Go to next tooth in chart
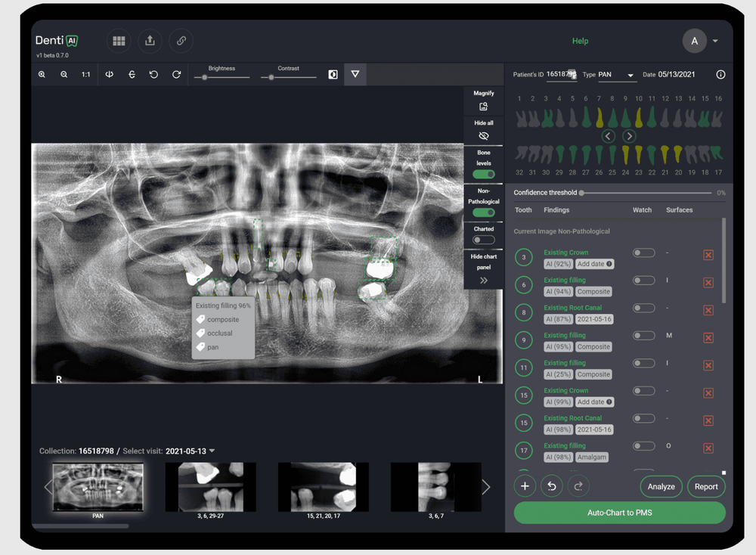This screenshot has width=756, height=555. [629, 136]
